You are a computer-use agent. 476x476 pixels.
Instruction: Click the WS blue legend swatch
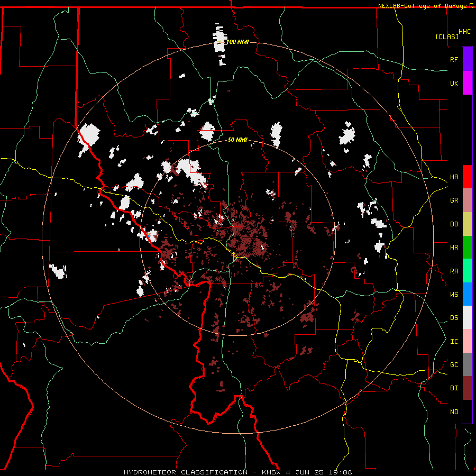[467, 294]
